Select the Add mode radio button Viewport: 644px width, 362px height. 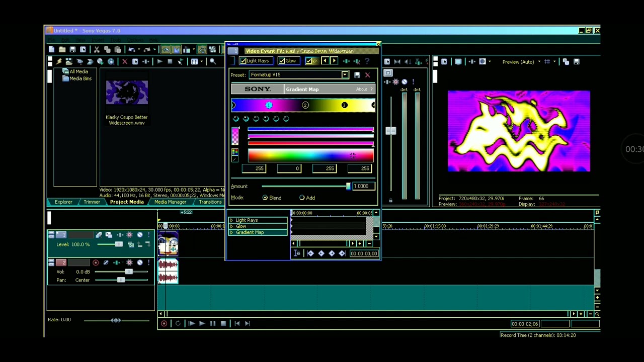[302, 198]
